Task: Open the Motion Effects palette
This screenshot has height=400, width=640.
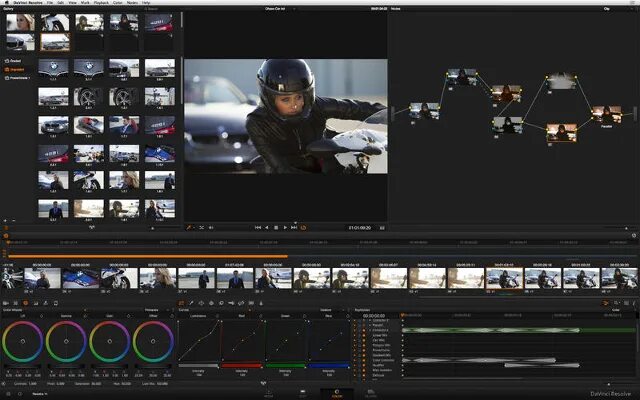Action: [46, 303]
